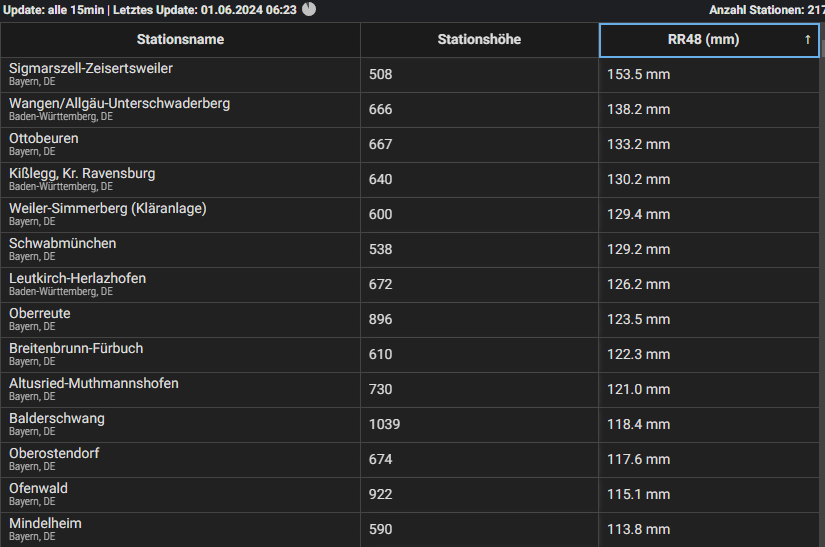This screenshot has height=547, width=825.
Task: Select the Breitenbrunn-Fürbuch station name
Action: point(76,348)
